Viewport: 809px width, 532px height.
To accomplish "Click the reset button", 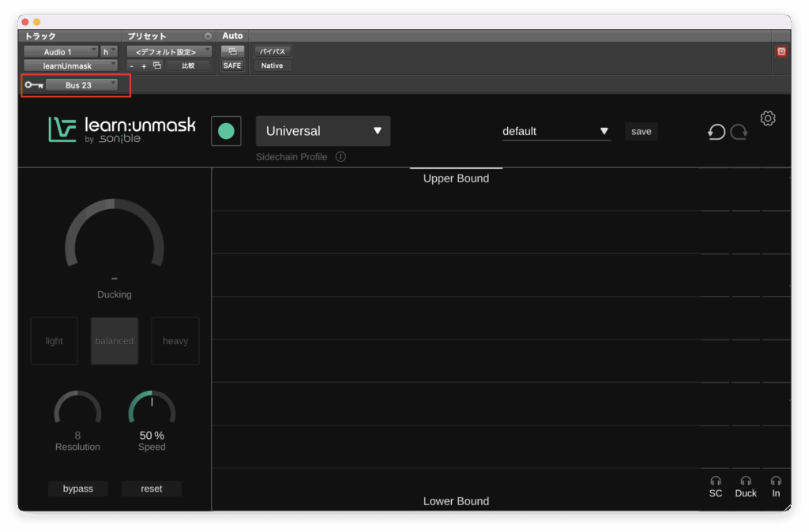I will pos(151,488).
